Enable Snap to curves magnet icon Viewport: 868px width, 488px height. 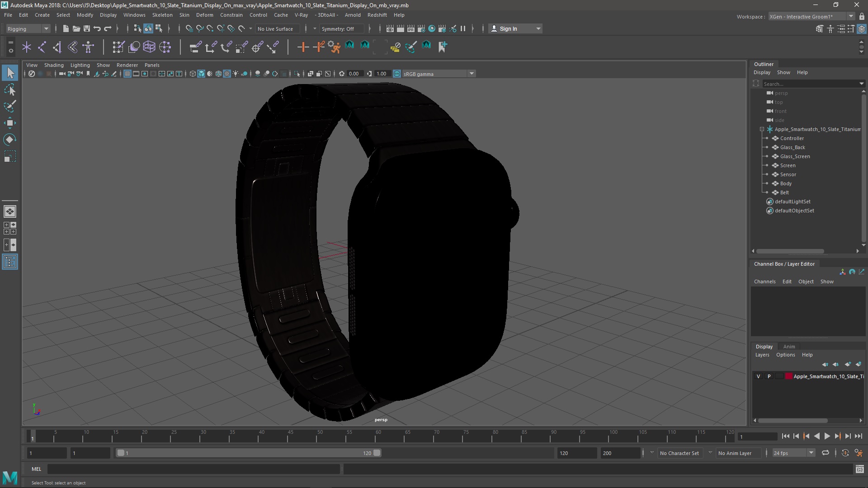coord(199,28)
